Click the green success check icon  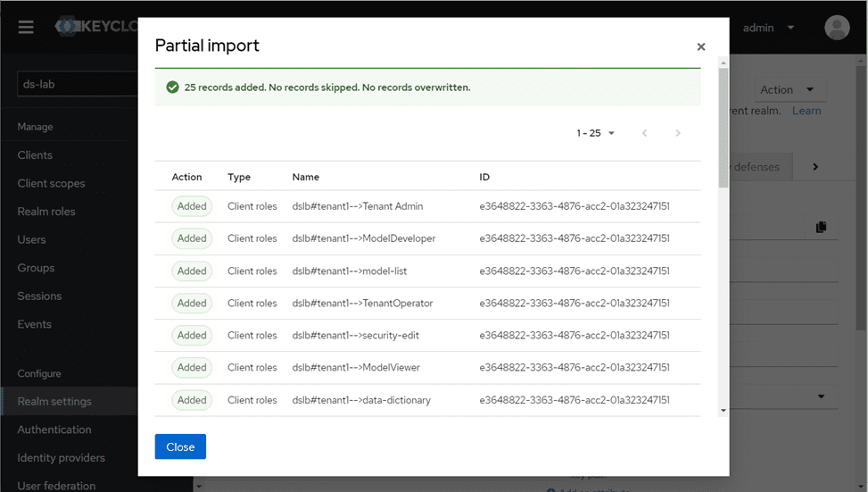click(x=171, y=88)
